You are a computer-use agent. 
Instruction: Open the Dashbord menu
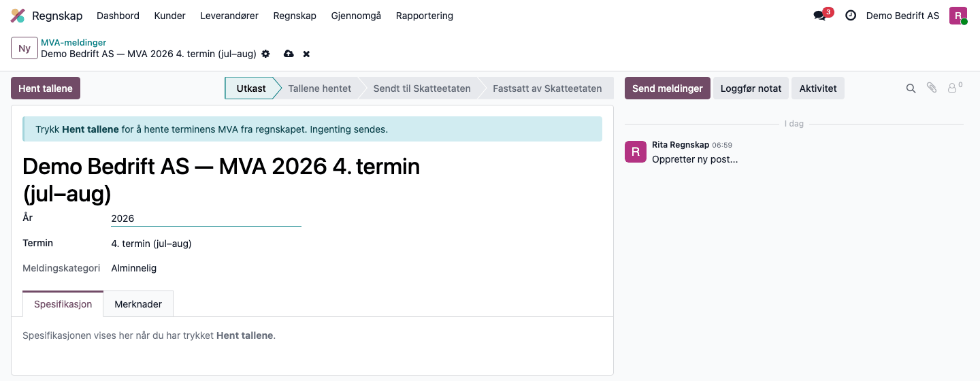pos(118,16)
